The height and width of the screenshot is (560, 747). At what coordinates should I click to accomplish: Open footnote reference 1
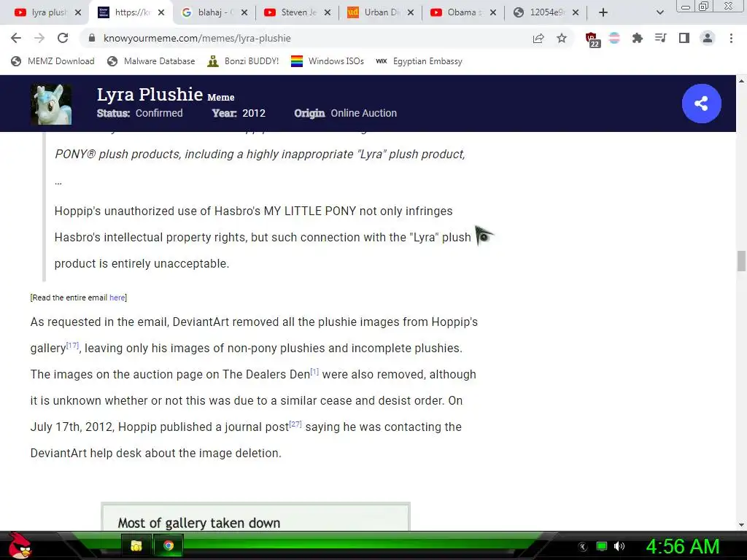coord(314,371)
